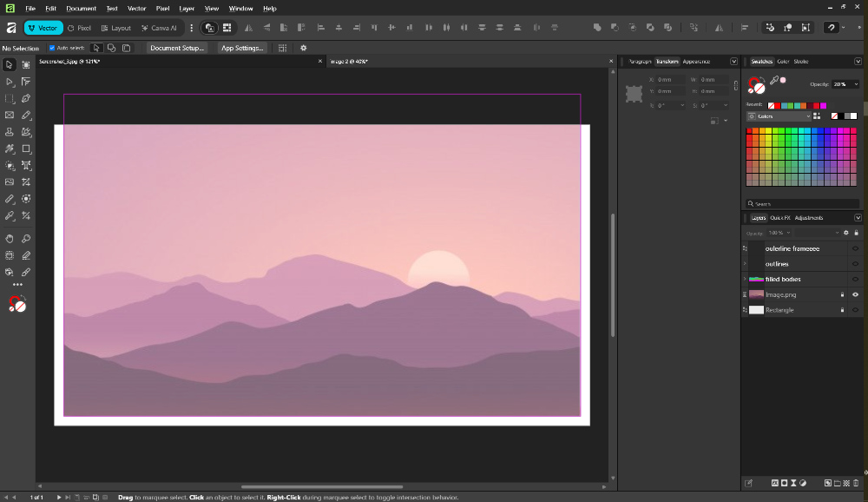Viewport: 868px width, 502px height.
Task: Open the File menu
Action: [30, 9]
